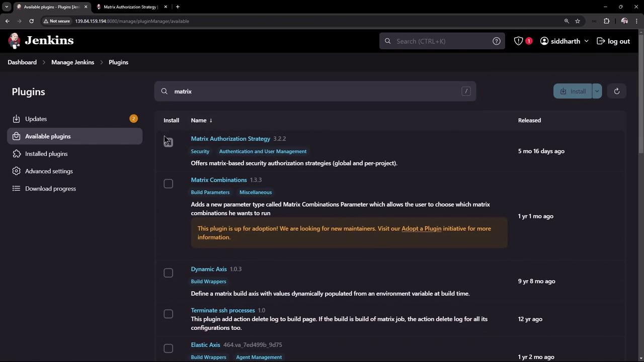
Task: Click the Build Wrappers tag under Dynamic Axis
Action: (x=209, y=282)
